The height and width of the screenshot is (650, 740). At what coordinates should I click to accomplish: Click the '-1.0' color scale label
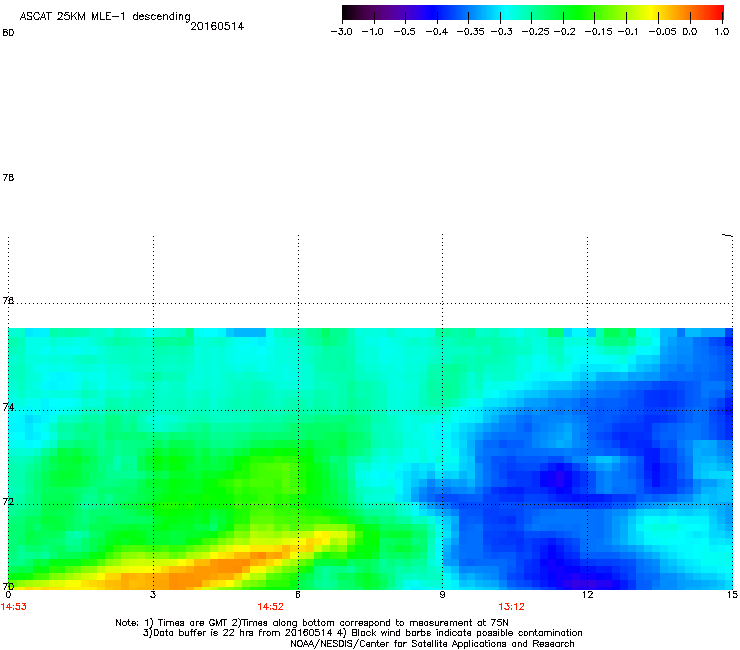click(372, 32)
